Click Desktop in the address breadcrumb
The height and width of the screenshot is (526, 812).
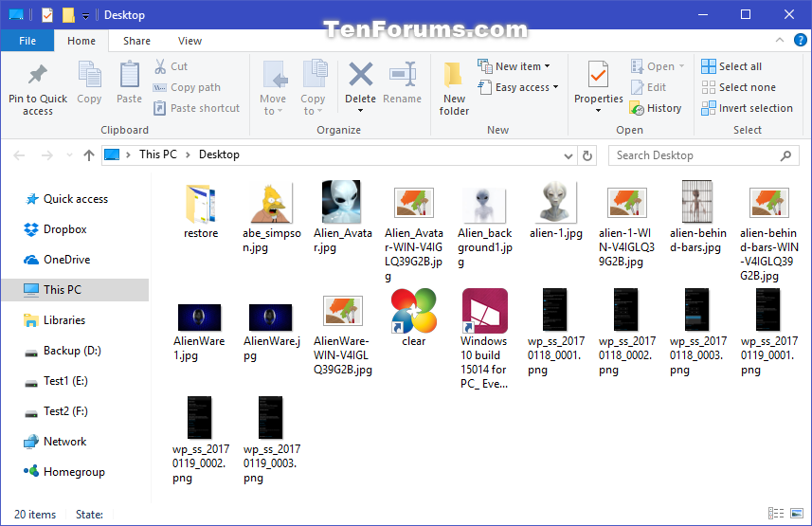[219, 154]
